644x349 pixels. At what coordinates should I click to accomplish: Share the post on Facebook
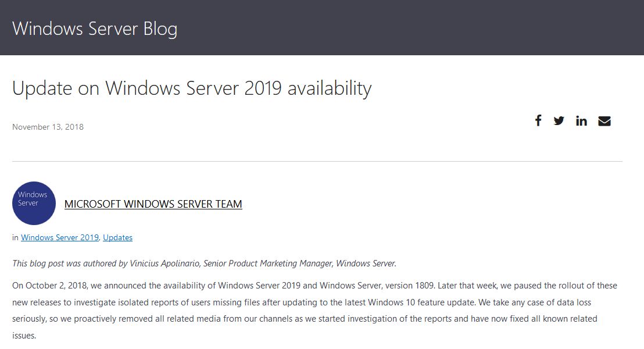(538, 120)
